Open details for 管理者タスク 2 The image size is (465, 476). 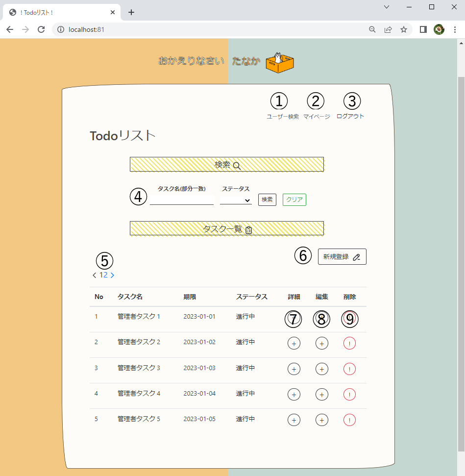click(294, 343)
